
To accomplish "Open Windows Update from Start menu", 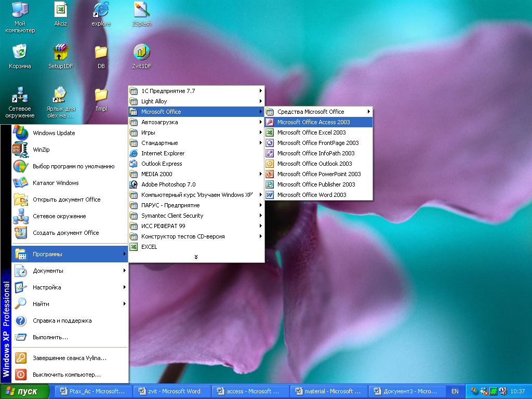I will click(x=70, y=133).
